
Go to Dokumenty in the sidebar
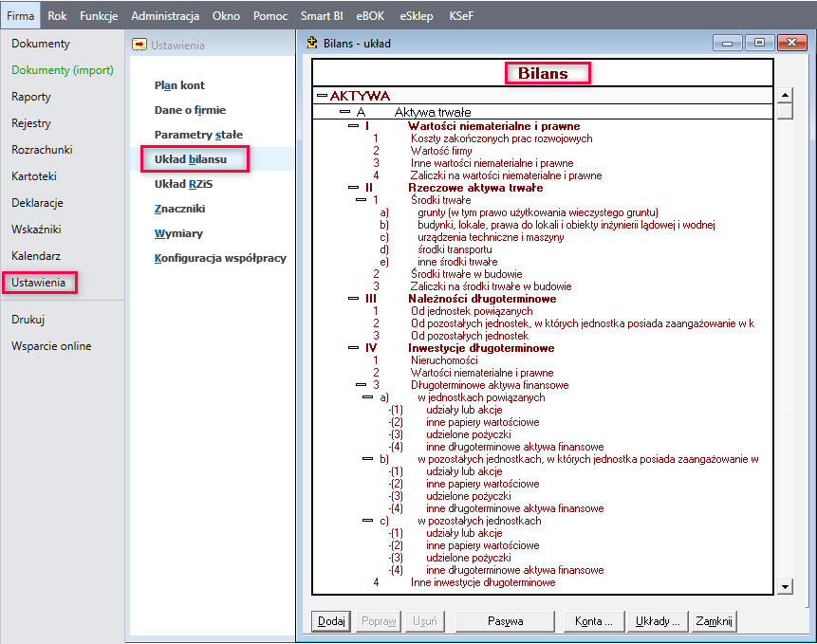(x=41, y=44)
